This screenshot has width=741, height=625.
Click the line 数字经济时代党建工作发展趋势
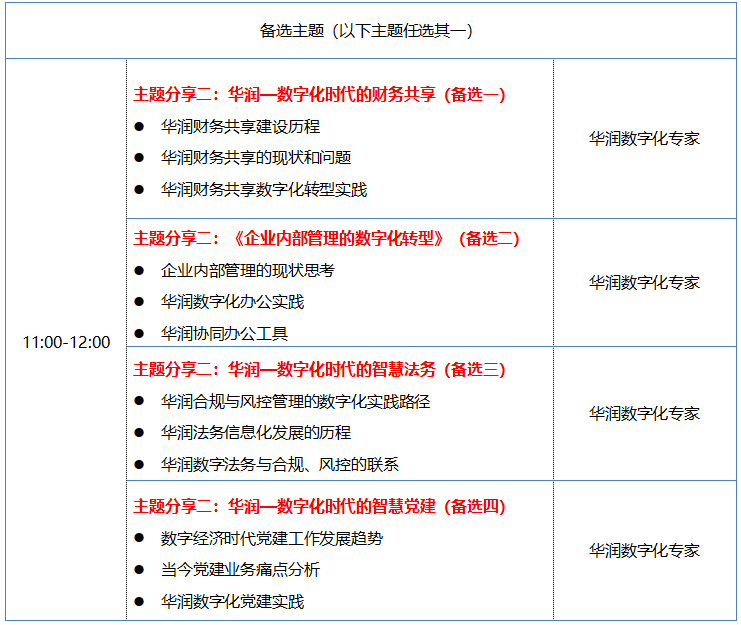click(272, 538)
